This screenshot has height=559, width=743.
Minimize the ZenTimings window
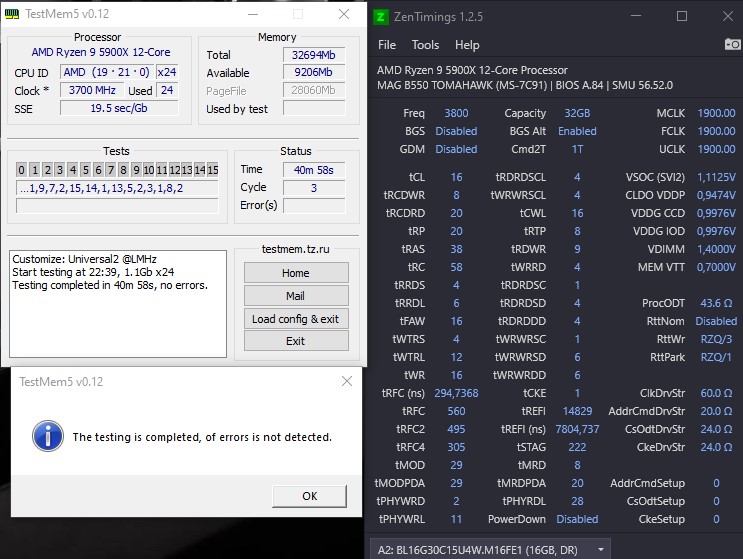coord(636,16)
